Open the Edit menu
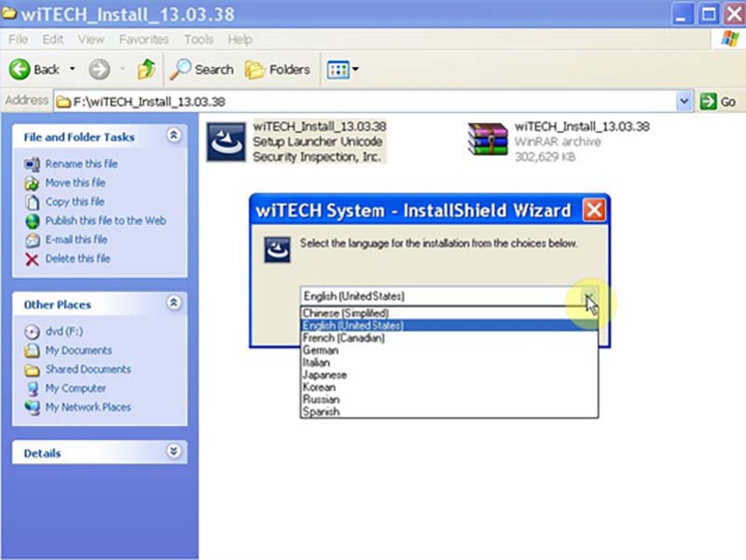The height and width of the screenshot is (560, 746). click(x=53, y=39)
